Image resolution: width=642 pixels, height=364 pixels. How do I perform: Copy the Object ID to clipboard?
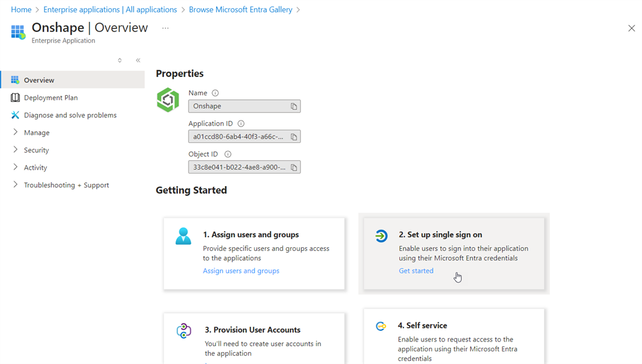point(294,167)
